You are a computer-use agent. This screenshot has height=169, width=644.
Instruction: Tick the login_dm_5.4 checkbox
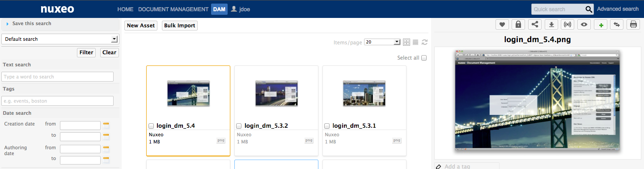[151, 126]
